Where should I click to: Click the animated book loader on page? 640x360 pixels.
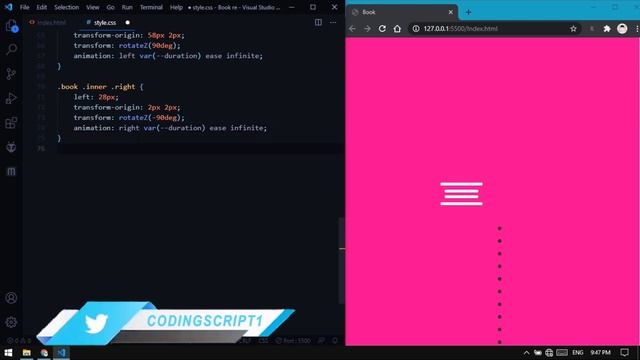coord(461,194)
